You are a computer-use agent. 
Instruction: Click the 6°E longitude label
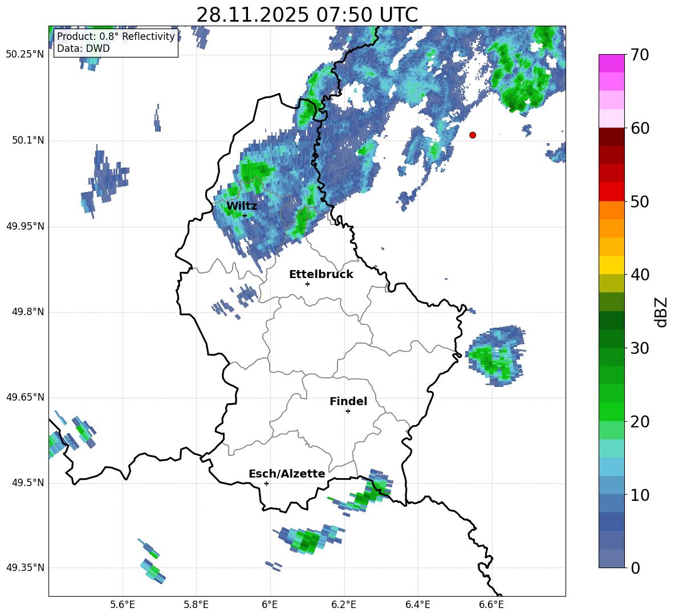(x=270, y=605)
